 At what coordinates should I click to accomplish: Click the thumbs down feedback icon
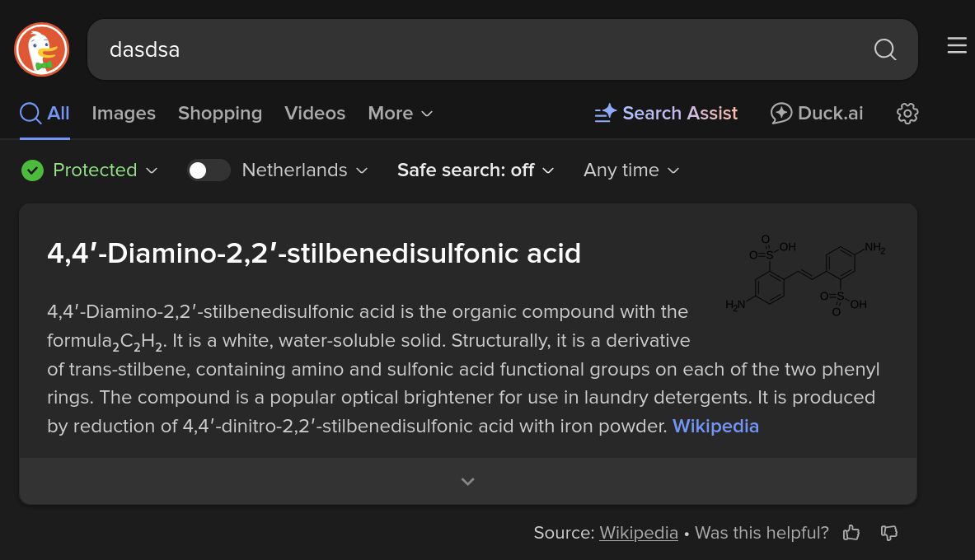888,533
